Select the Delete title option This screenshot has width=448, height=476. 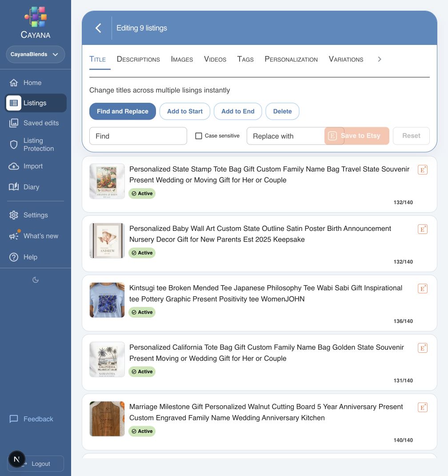pos(282,111)
